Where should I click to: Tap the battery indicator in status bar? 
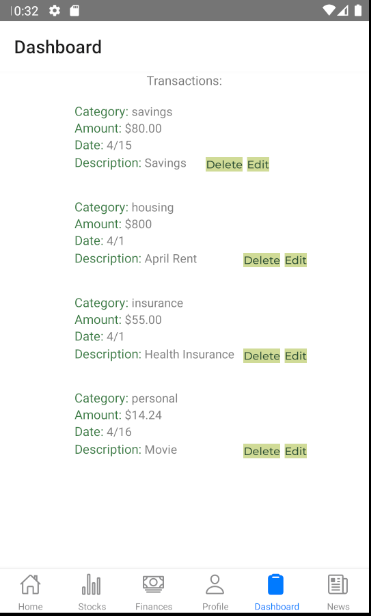point(358,11)
